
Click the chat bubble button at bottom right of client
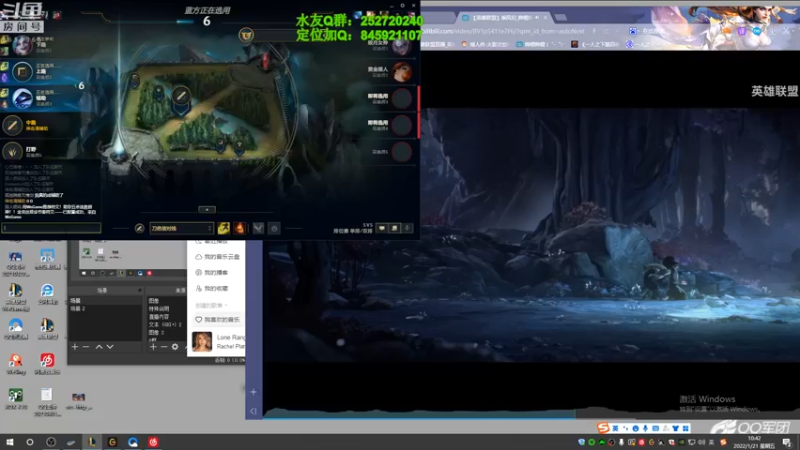point(382,228)
